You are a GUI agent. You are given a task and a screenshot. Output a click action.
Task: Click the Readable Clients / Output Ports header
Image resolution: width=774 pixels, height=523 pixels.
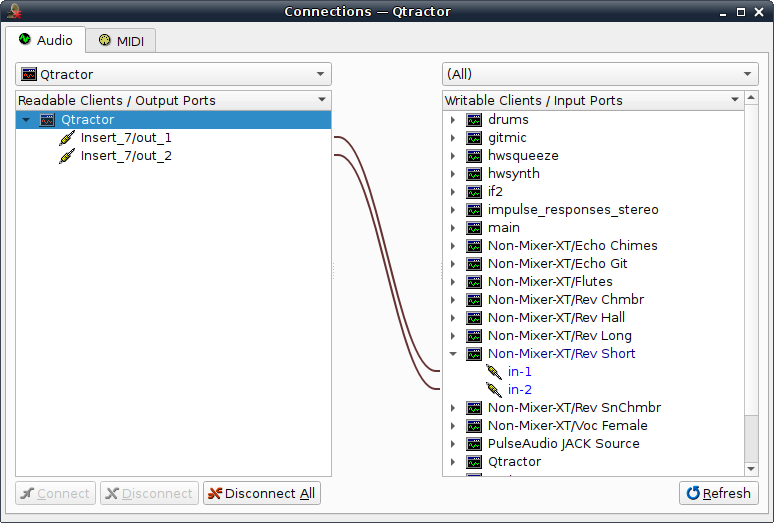(x=173, y=100)
